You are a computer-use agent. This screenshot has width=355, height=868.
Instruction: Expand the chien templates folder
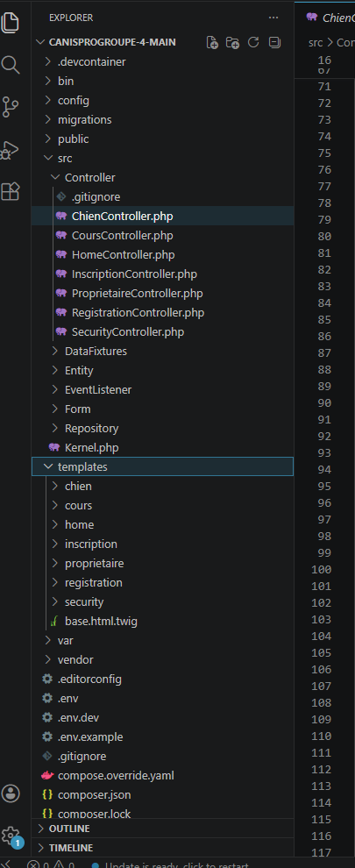click(163, 486)
